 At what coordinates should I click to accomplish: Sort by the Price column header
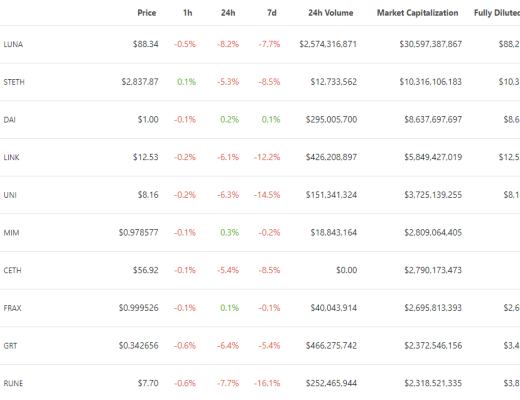tap(147, 13)
